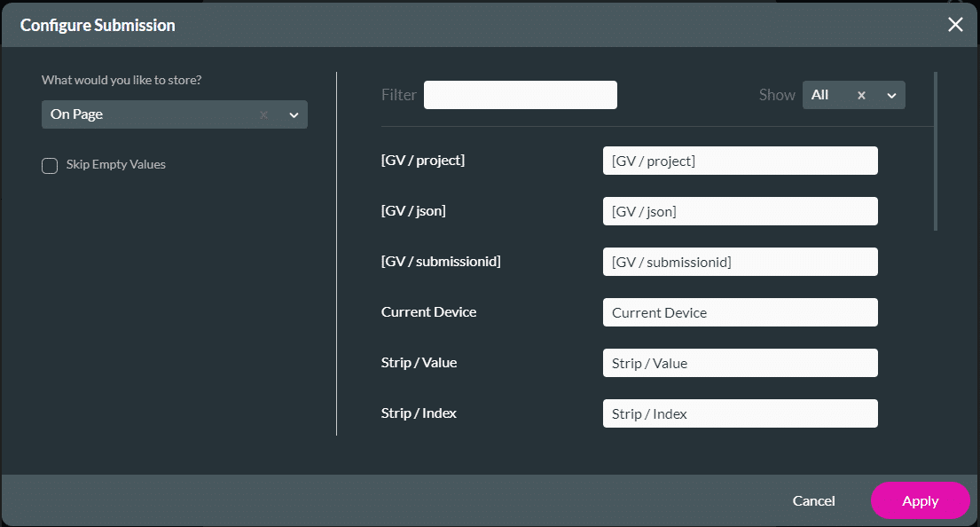Toggle the Skip Empty Values checkbox

(x=50, y=166)
